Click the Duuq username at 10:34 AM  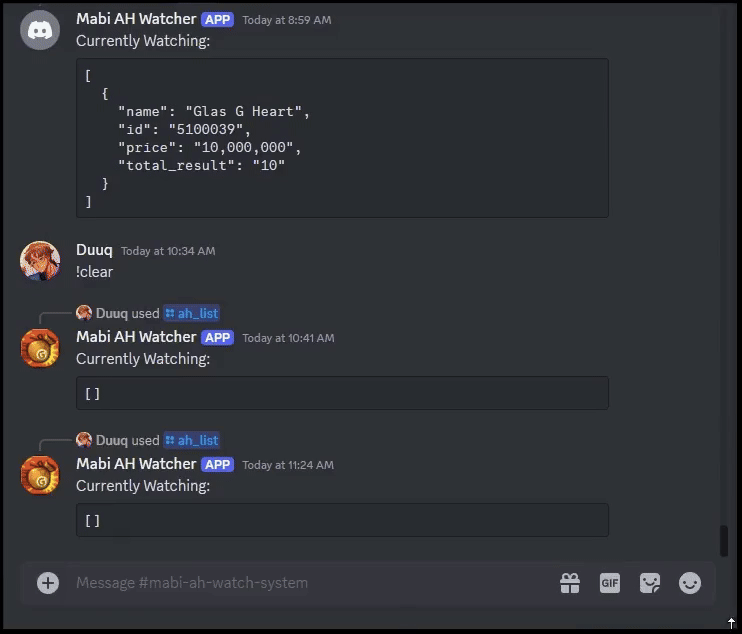94,250
